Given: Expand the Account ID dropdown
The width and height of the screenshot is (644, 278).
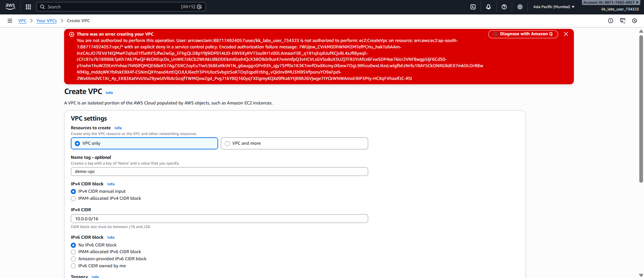Looking at the screenshot, I should pos(611,2).
